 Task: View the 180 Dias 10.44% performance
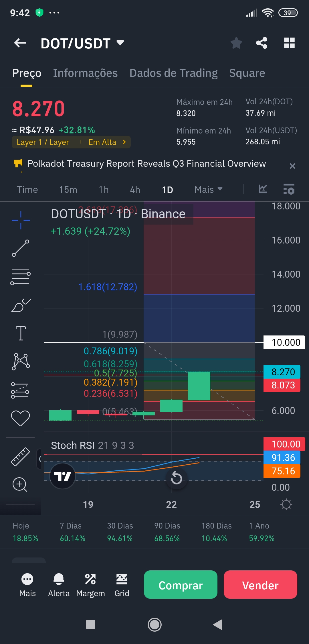pyautogui.click(x=216, y=532)
